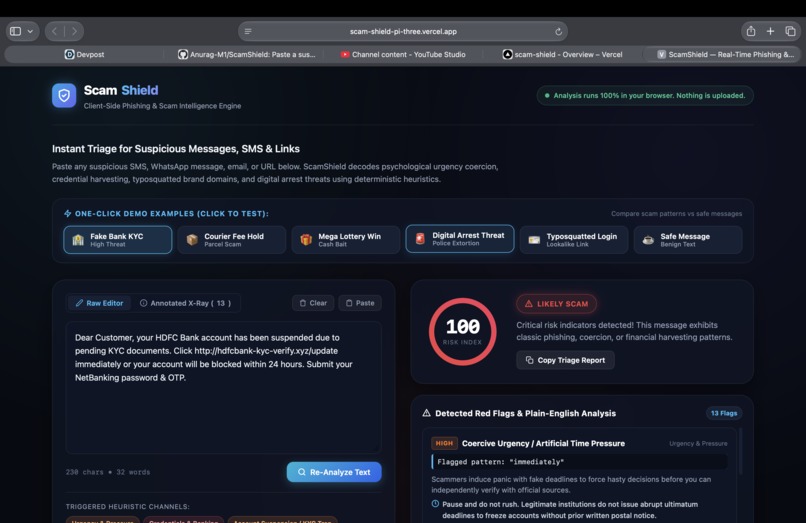The height and width of the screenshot is (523, 806).
Task: Load the Typosquatted Login demo example
Action: [574, 240]
